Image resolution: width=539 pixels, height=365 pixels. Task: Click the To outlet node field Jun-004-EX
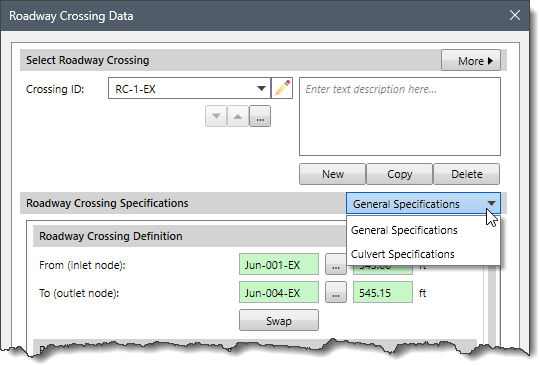pos(279,292)
